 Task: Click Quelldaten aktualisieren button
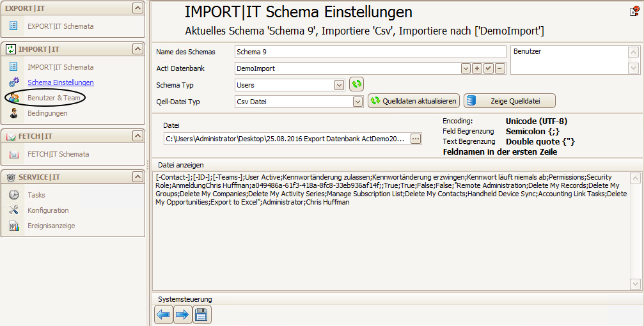pos(413,101)
